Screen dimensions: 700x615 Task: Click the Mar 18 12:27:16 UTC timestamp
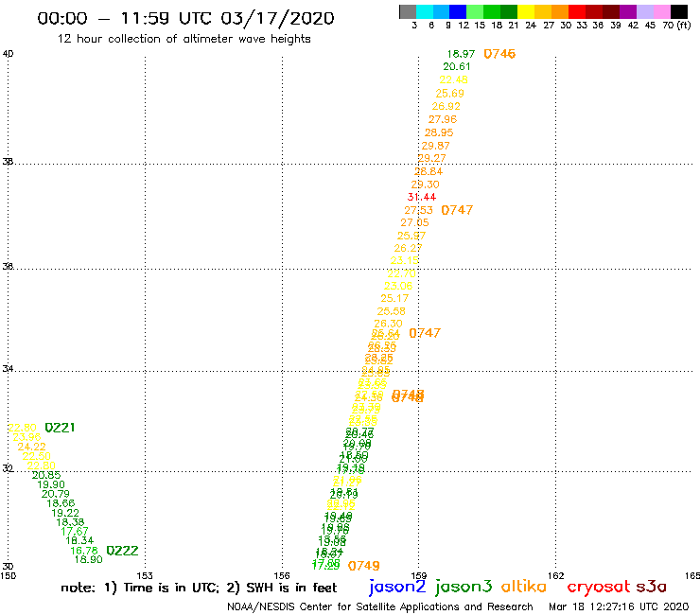619,607
